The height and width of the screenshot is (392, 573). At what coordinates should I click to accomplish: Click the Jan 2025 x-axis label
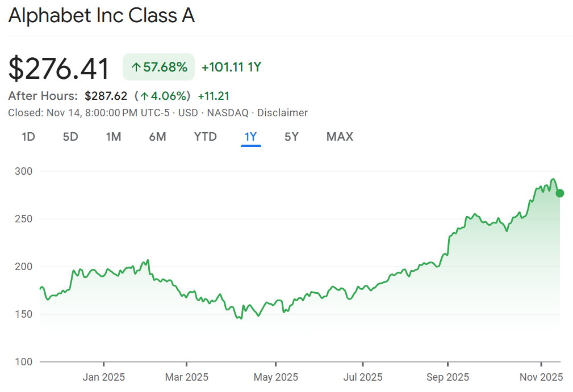click(104, 377)
